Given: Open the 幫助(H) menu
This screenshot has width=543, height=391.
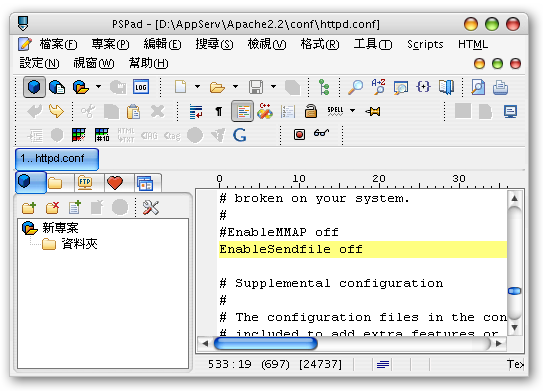Looking at the screenshot, I should (x=148, y=63).
